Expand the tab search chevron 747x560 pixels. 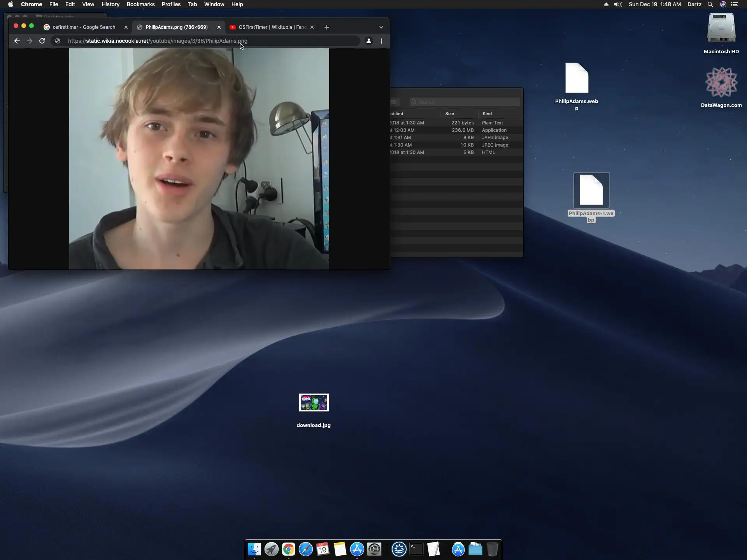point(381,27)
